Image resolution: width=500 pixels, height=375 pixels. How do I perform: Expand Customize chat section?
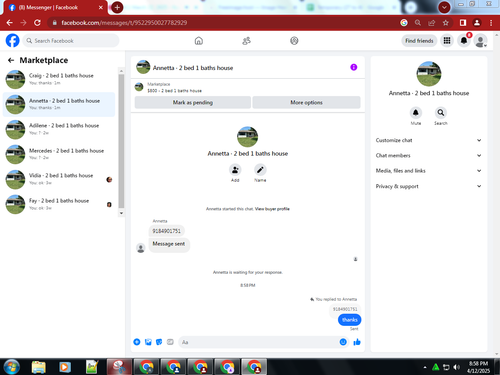tap(429, 140)
